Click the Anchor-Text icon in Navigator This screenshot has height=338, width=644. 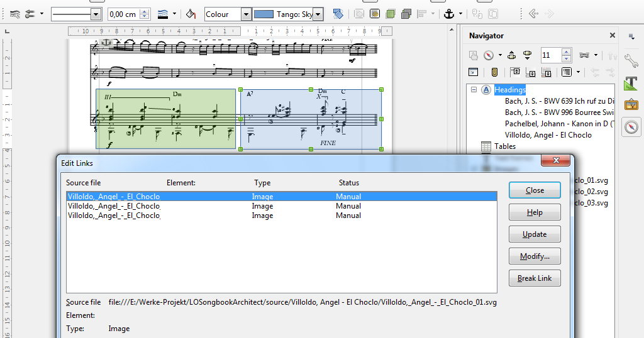pos(547,73)
